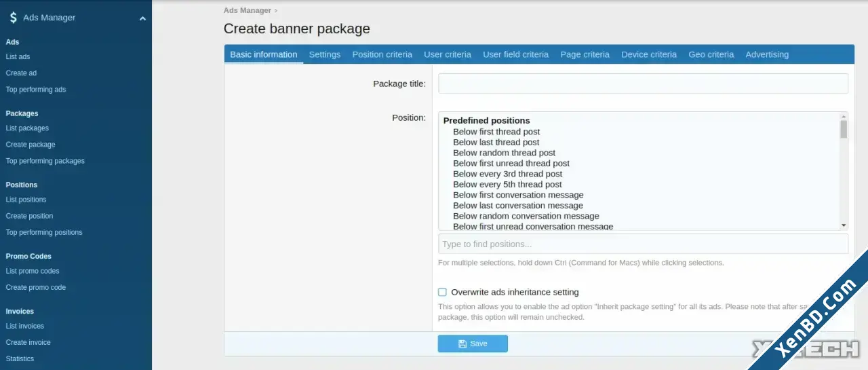Collapse the Ads Manager sidebar chevron
The image size is (868, 370).
[x=142, y=18]
